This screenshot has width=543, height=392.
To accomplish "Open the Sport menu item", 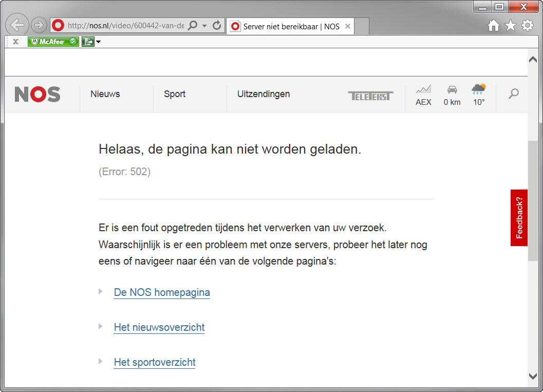I will pyautogui.click(x=175, y=94).
